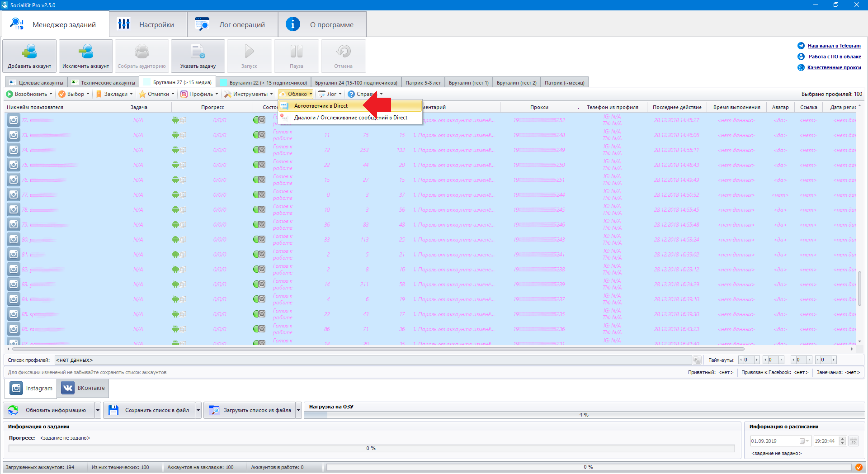Click the Instagram icon in row 82
The width and height of the screenshot is (868, 474).
coord(14,269)
